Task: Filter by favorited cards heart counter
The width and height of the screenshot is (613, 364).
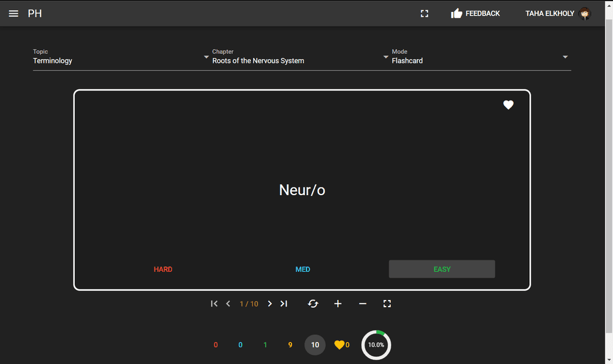Action: (341, 345)
